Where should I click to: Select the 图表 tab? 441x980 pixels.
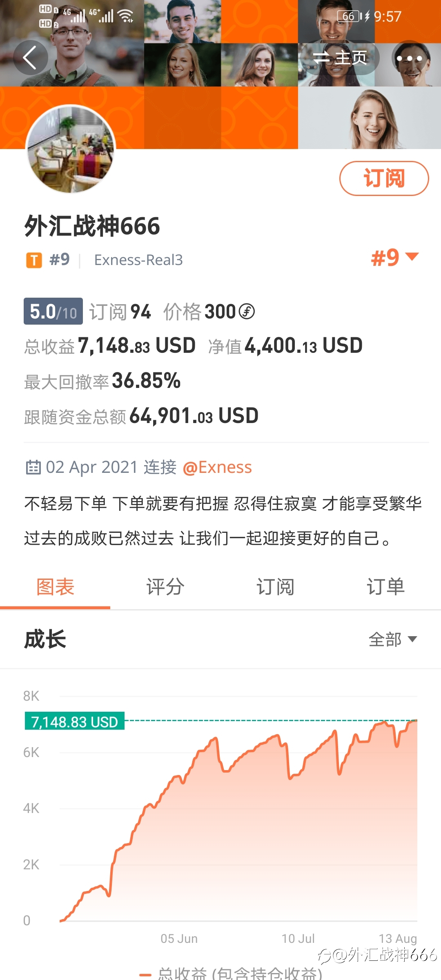coord(55,587)
